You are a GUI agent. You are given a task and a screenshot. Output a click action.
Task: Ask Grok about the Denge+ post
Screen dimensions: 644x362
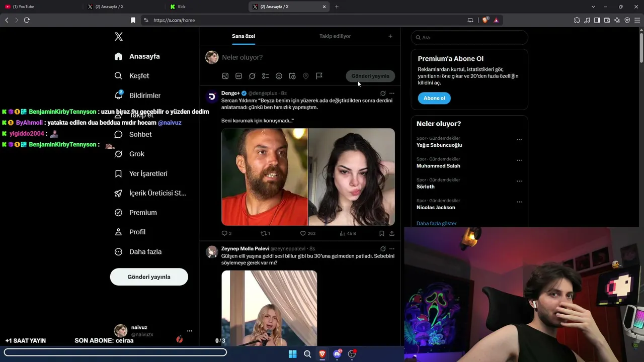coord(383,93)
